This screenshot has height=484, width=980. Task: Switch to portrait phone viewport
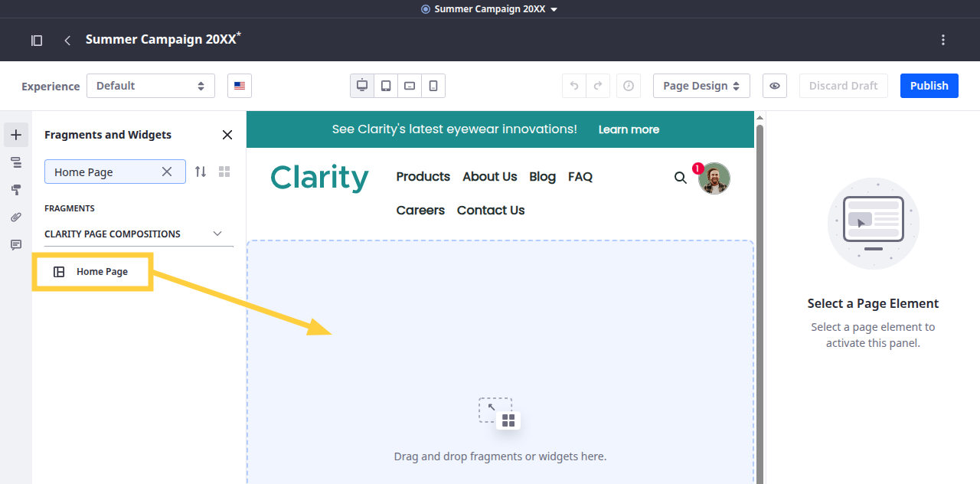pyautogui.click(x=433, y=86)
